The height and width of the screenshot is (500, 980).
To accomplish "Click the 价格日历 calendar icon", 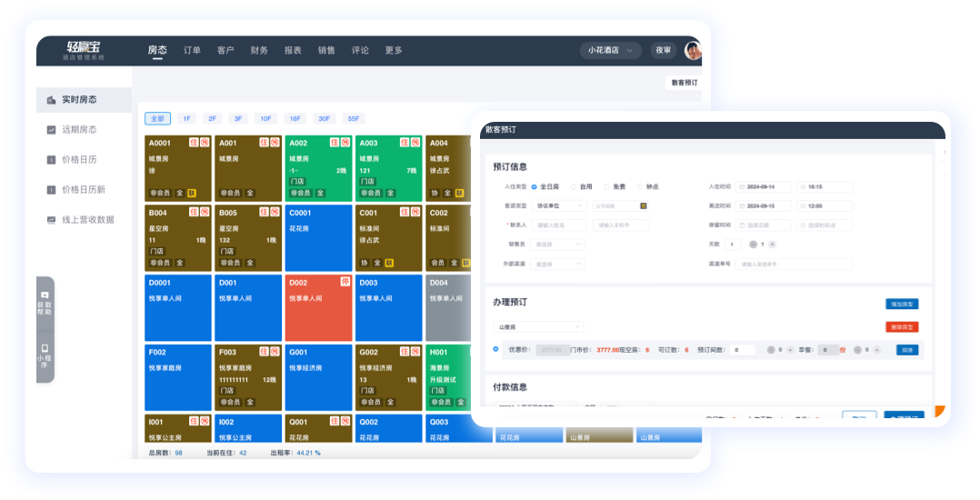I will [x=52, y=160].
